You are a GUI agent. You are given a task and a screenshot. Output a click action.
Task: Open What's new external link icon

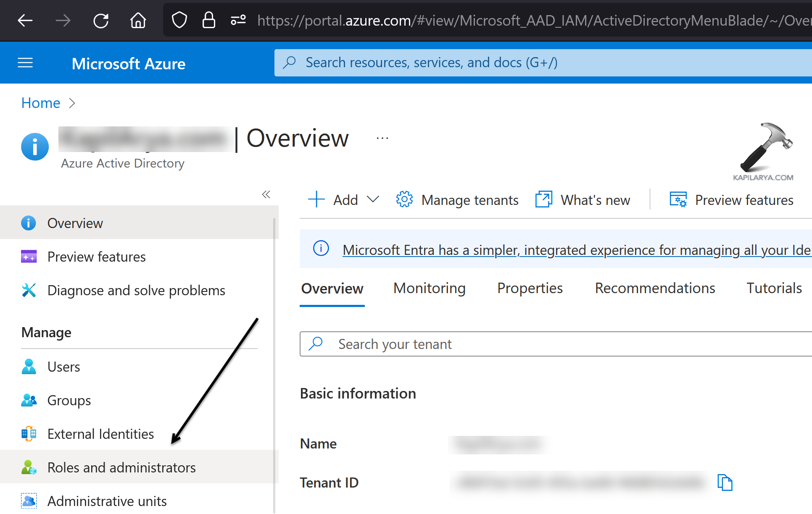tap(543, 199)
